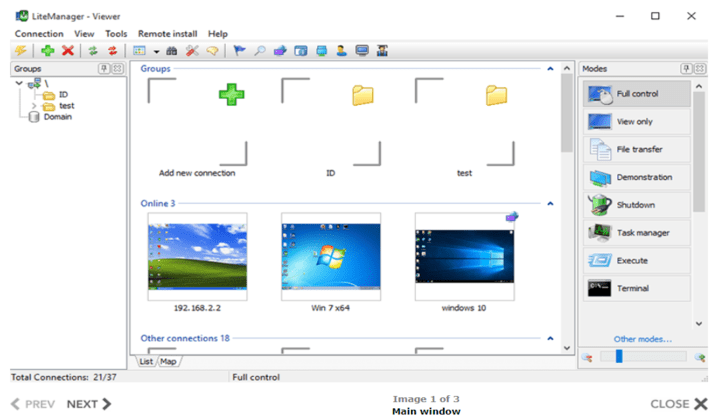
Task: Click the monitor screen toolbar icon
Action: tap(362, 51)
